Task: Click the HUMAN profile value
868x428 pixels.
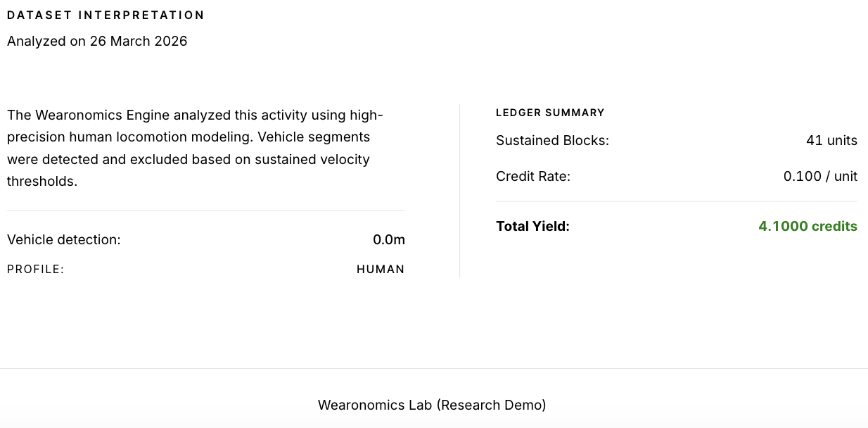Action: coord(381,269)
